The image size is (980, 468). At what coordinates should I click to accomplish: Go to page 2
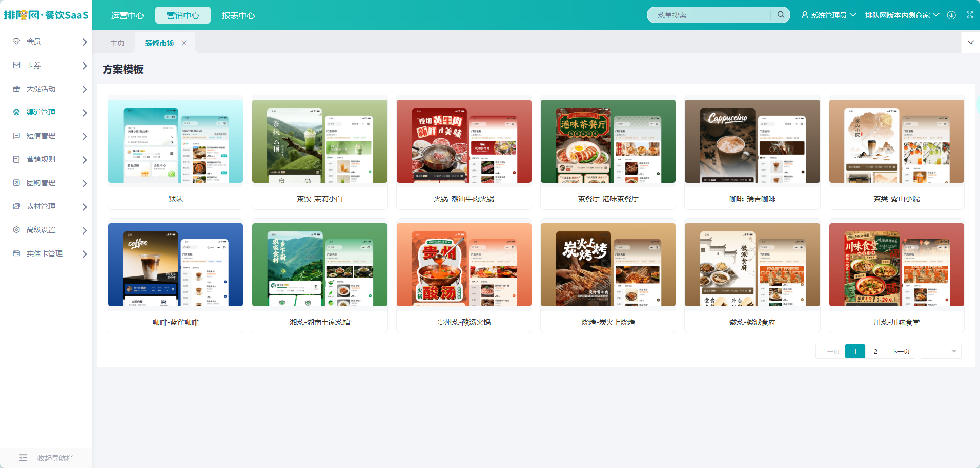875,351
